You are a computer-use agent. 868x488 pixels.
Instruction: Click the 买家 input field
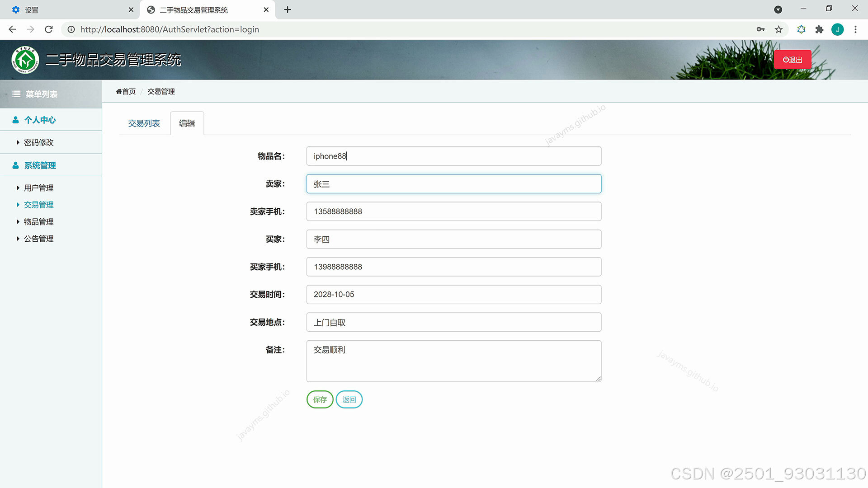(x=454, y=239)
